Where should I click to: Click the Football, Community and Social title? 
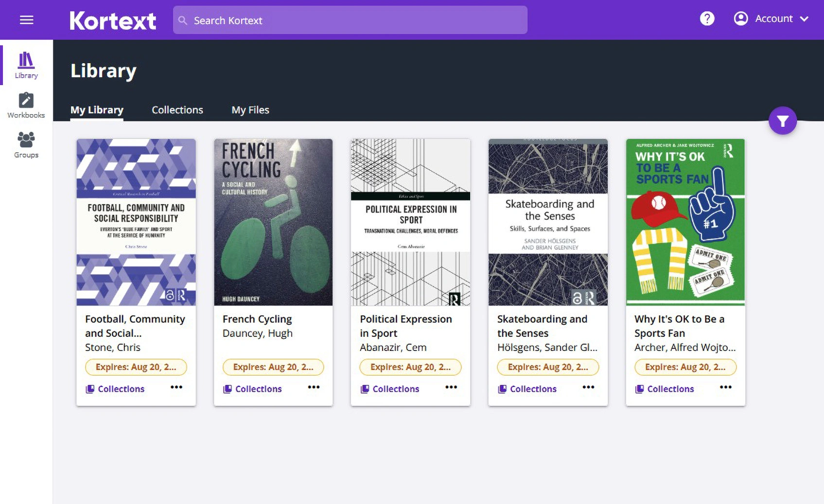135,326
